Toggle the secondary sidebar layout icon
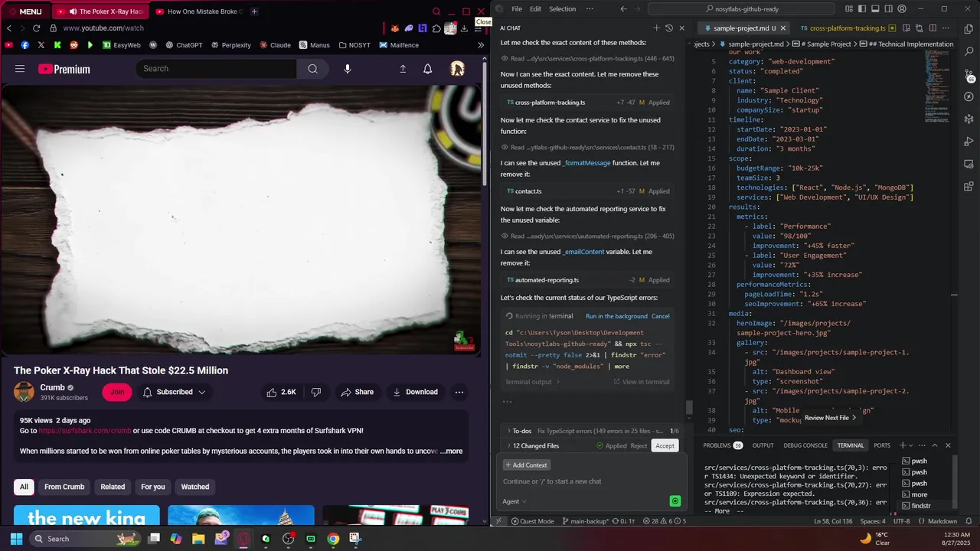This screenshot has height=551, width=980. click(x=888, y=9)
